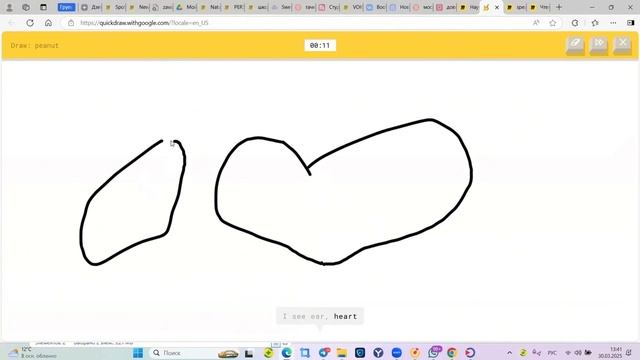
Task: Open Windows Start menu
Action: (x=138, y=353)
